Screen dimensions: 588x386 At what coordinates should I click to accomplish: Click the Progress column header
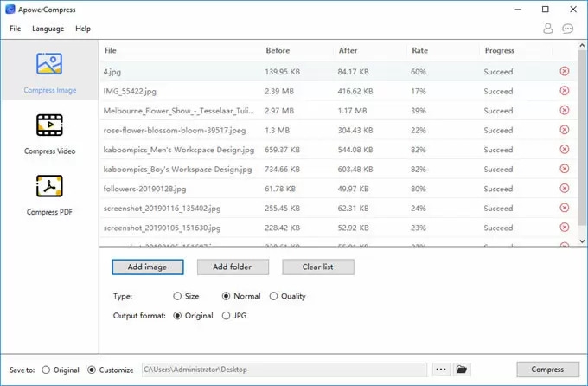click(500, 51)
